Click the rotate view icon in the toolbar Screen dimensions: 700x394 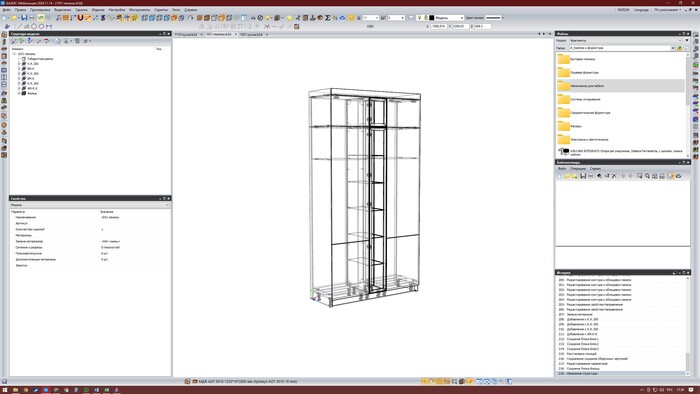coord(191,18)
